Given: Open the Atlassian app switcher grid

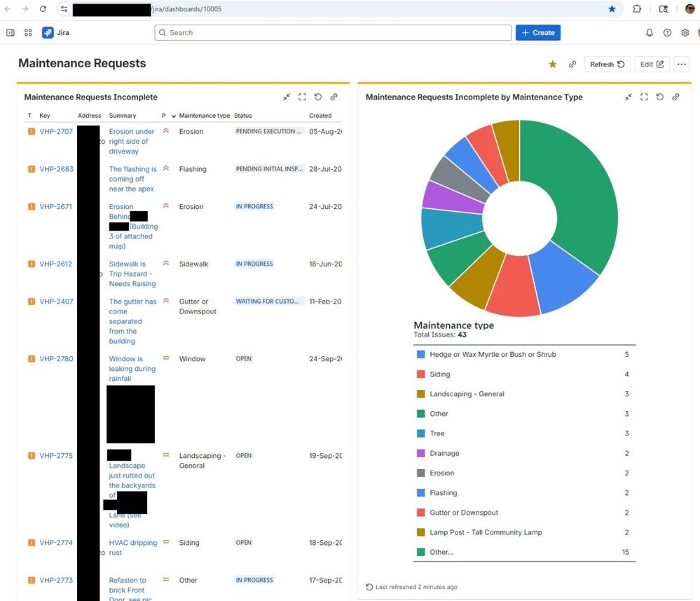Looking at the screenshot, I should point(28,32).
